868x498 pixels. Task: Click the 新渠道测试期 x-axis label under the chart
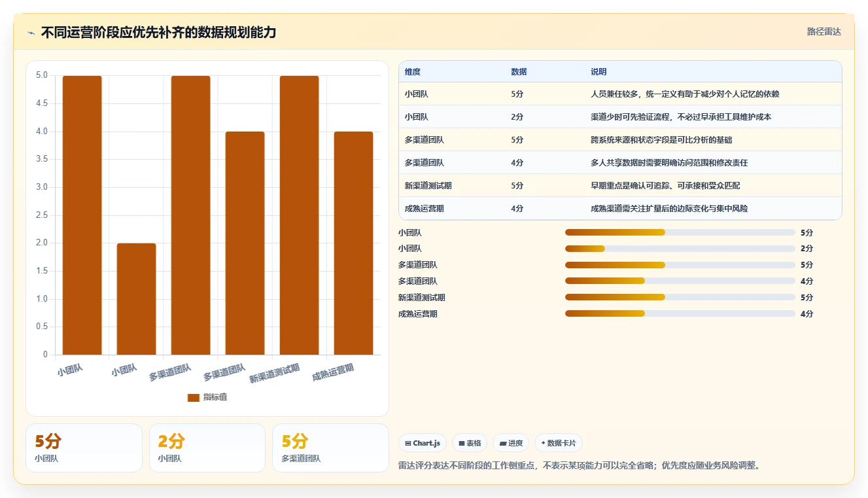pos(275,373)
